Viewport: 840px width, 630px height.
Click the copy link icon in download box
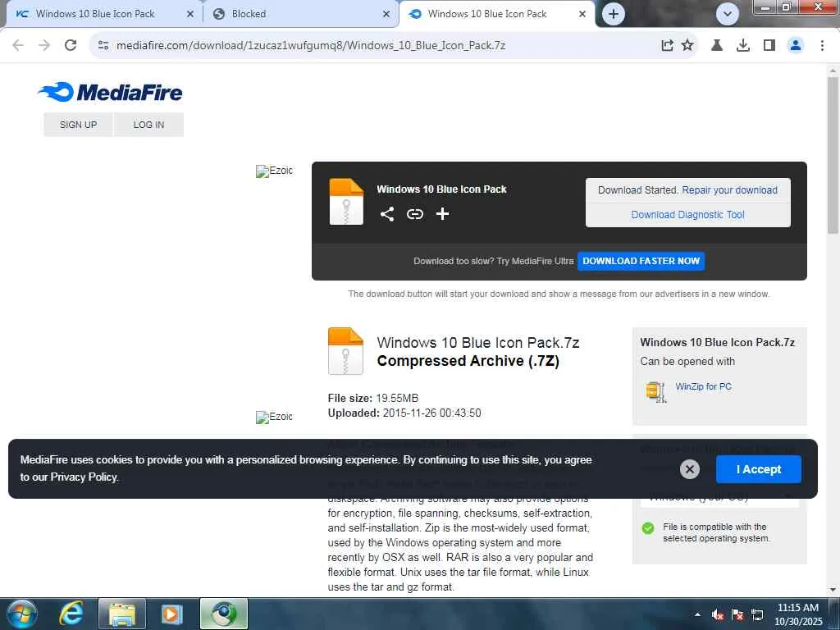(x=414, y=214)
